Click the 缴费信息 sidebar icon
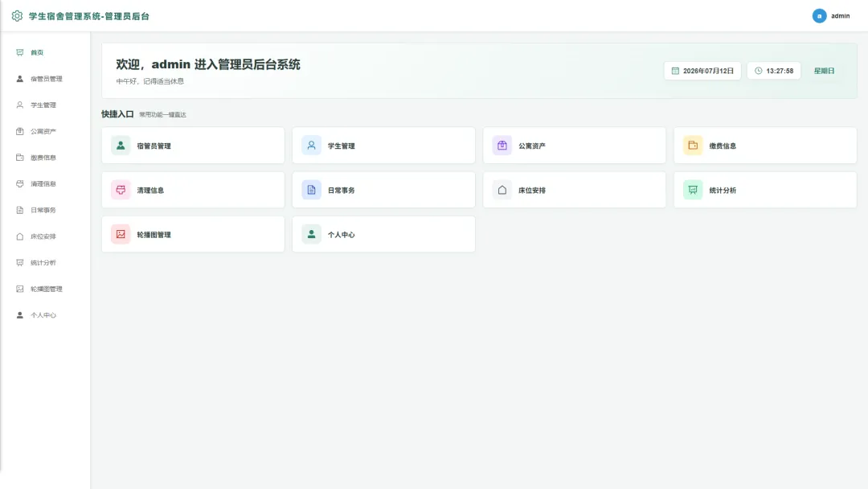The width and height of the screenshot is (868, 489). [x=20, y=158]
